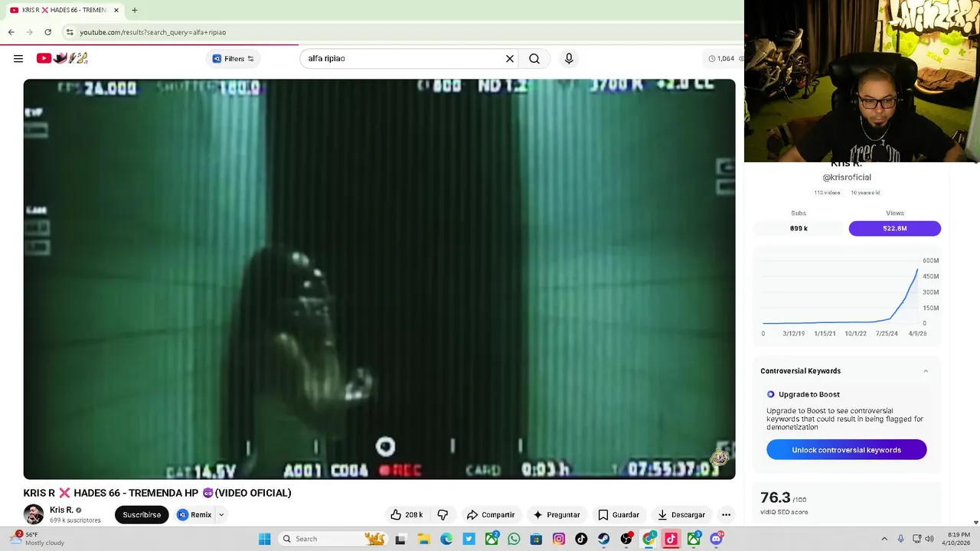
Task: Open a new browser tab with plus
Action: (x=134, y=10)
